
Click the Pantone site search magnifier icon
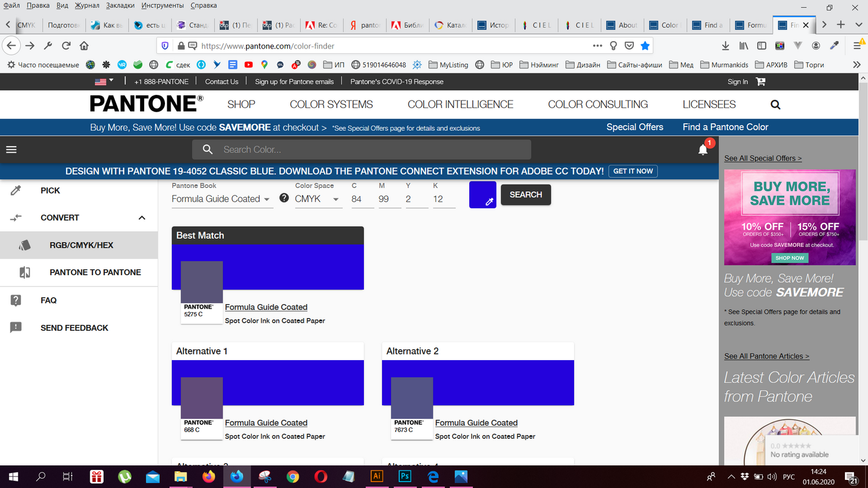(x=775, y=105)
